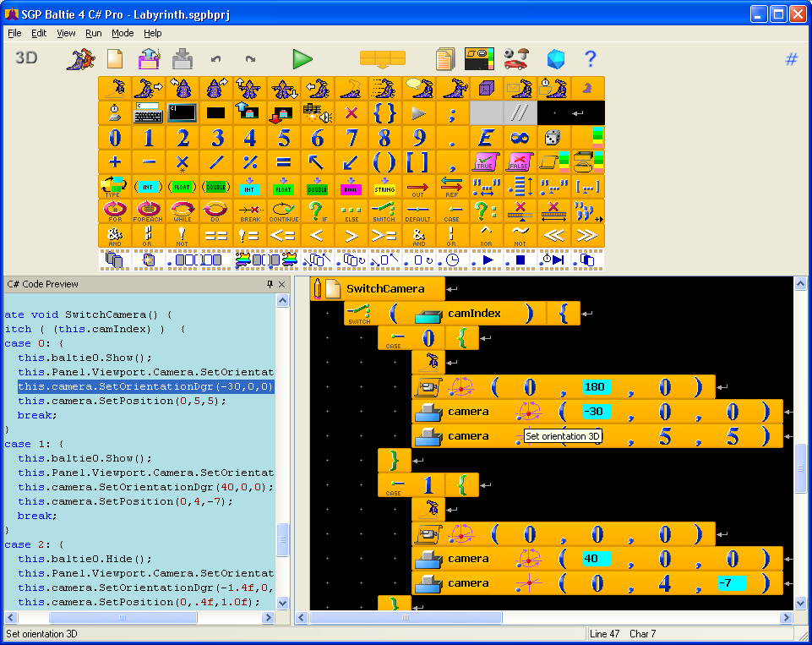Viewport: 812px width, 645px height.
Task: Click the -7 value in camera position
Action: coord(732,583)
